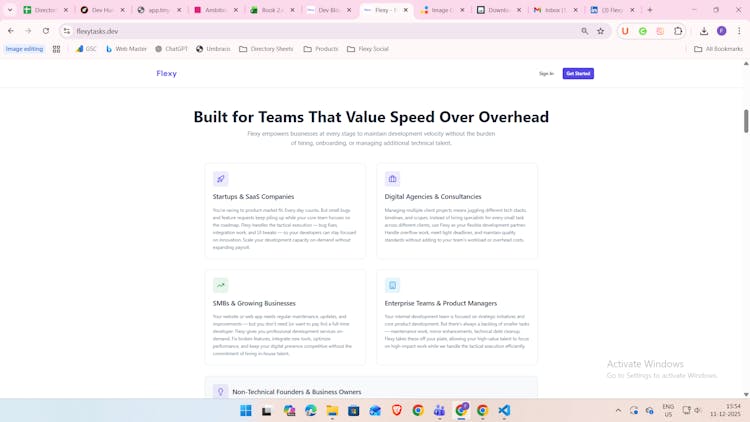Open the Directory Sheets bookmark folder
The image size is (750, 422).
click(266, 49)
